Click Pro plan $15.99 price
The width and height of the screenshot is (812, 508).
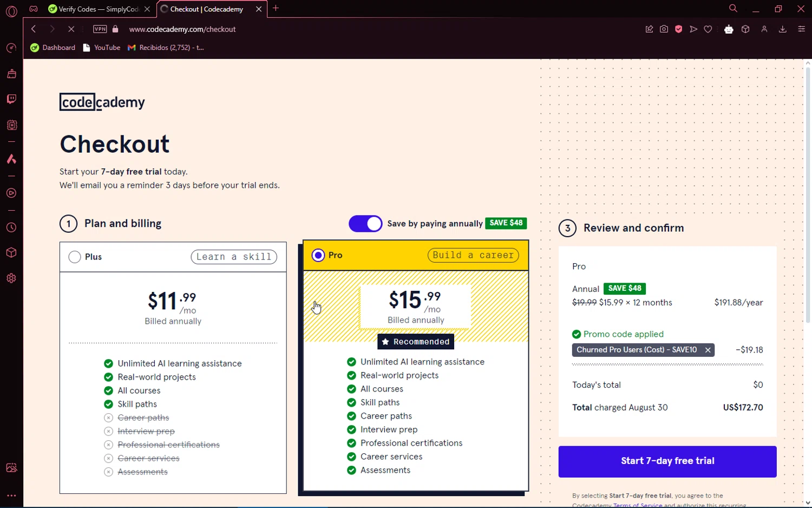(415, 300)
